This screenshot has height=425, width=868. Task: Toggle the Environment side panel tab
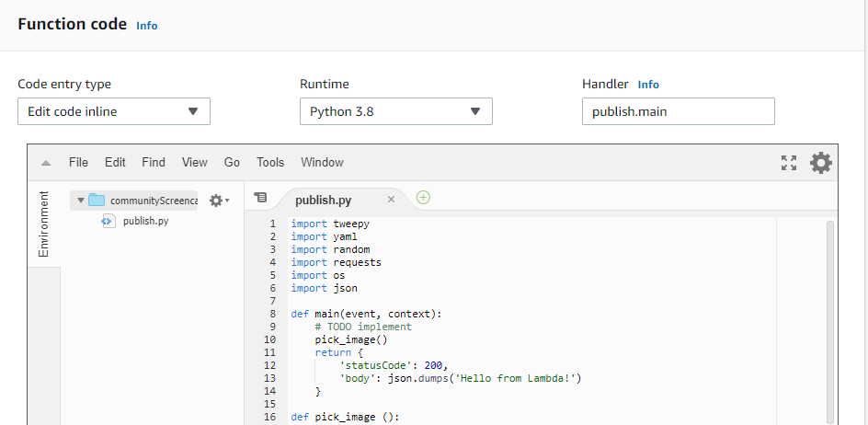coord(44,224)
